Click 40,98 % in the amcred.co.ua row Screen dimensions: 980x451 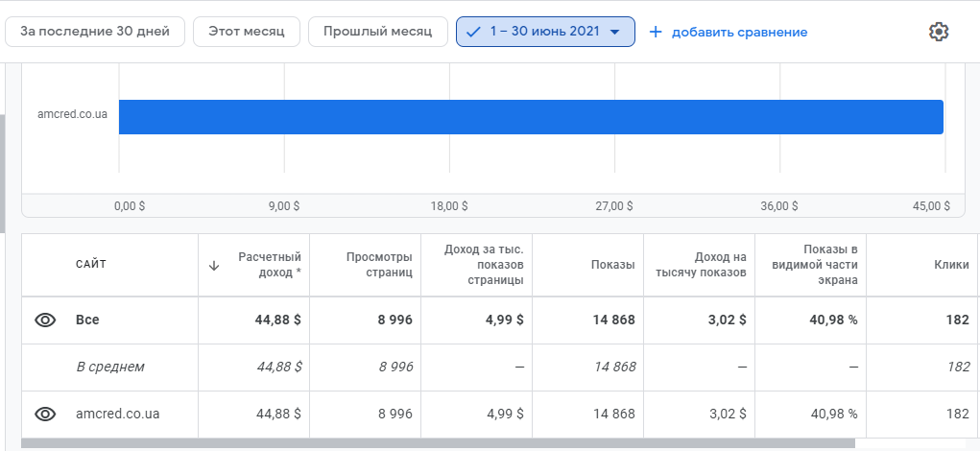tap(834, 414)
